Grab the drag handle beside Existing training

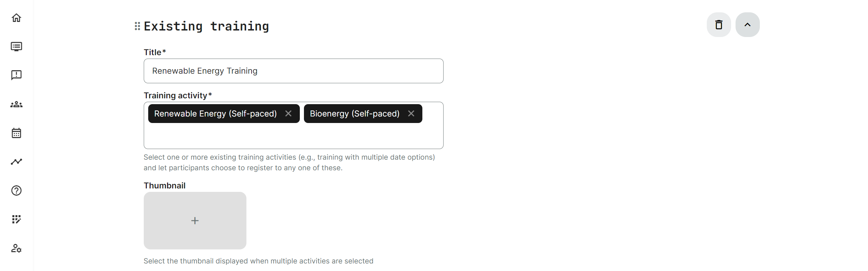click(x=137, y=26)
